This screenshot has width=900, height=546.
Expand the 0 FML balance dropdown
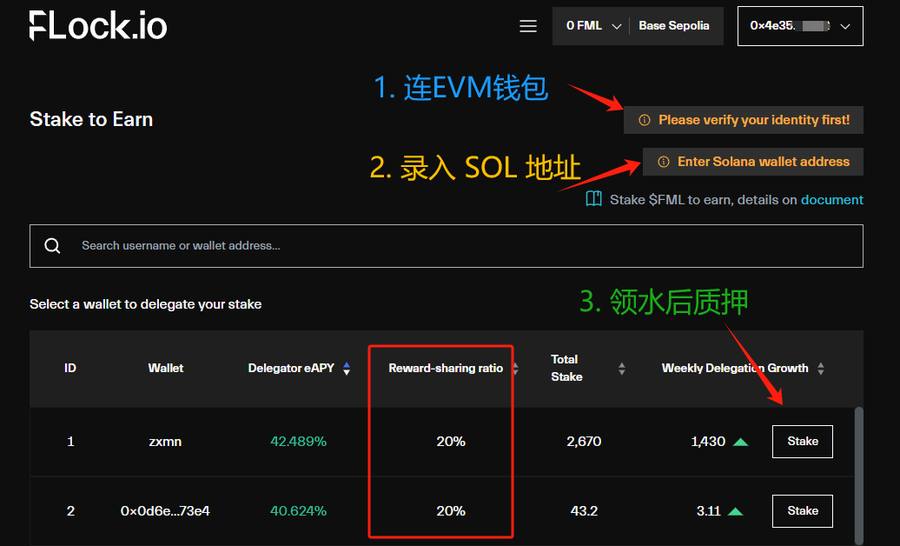coord(593,26)
